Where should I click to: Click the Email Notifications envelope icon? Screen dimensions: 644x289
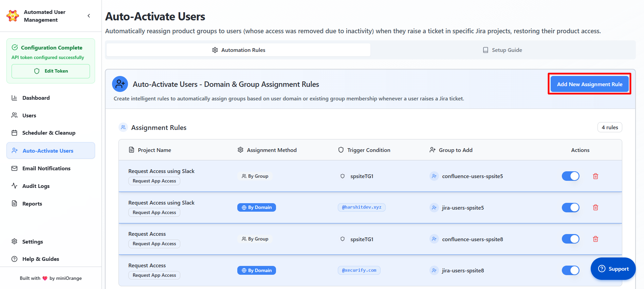tap(14, 169)
